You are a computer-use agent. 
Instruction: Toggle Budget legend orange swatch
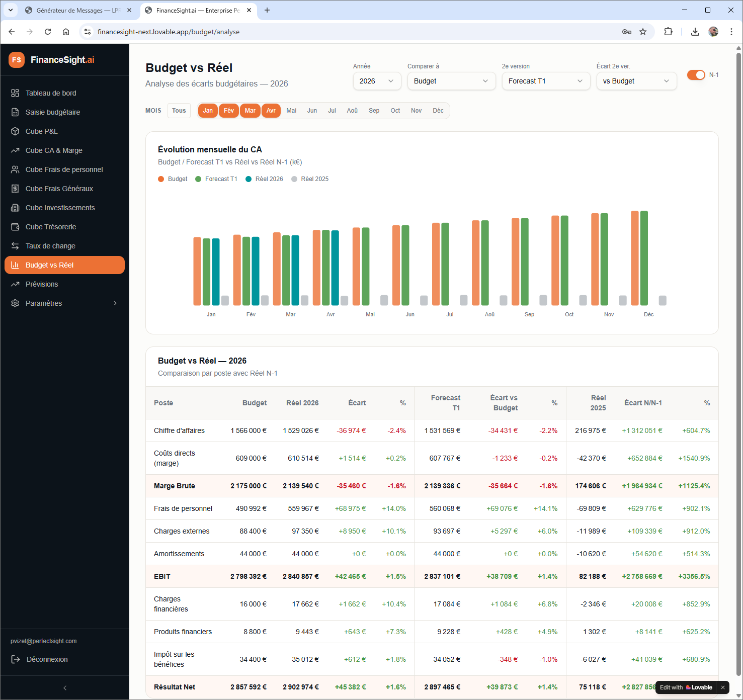coord(161,179)
